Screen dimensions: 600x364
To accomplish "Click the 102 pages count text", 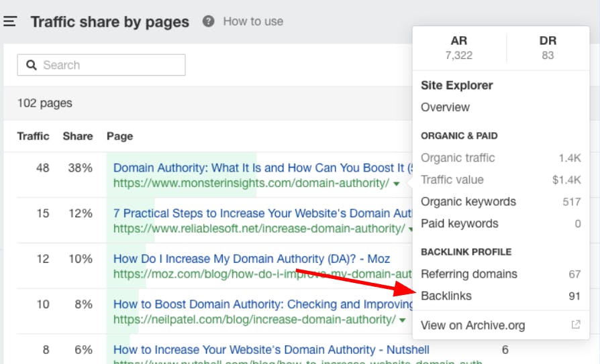I will coord(45,103).
